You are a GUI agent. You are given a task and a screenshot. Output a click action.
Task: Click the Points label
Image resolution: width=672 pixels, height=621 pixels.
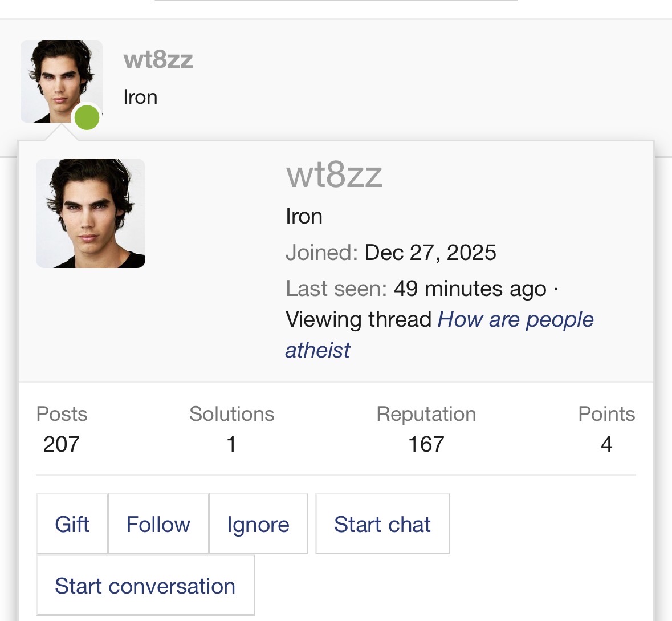tap(606, 414)
